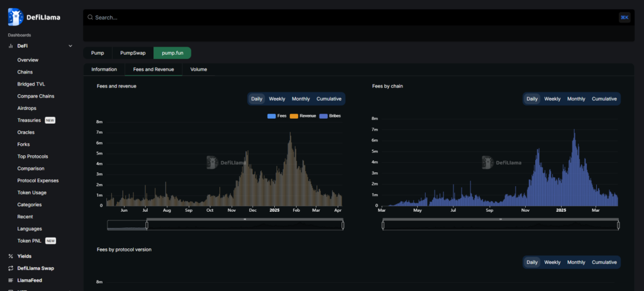Click the DefiLlama logo icon
644x291 pixels.
click(x=15, y=17)
